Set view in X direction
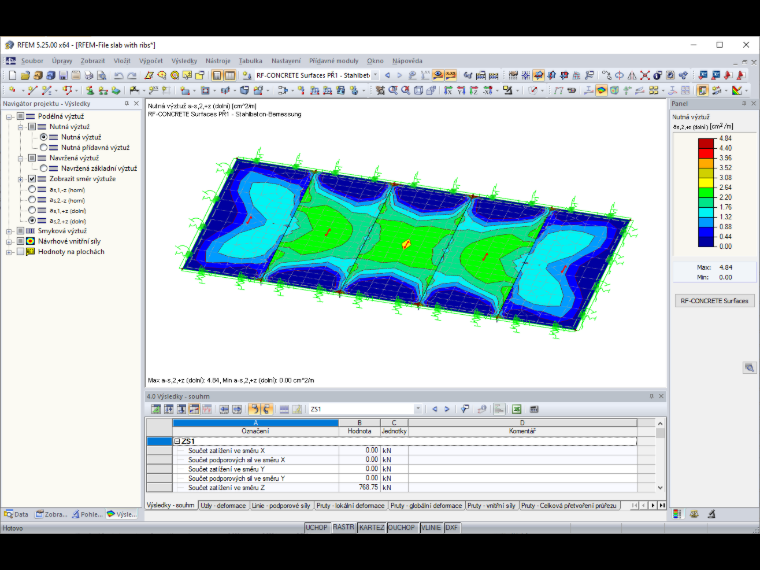 coord(448,90)
